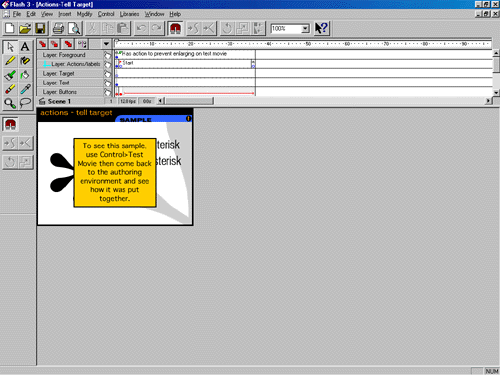Open the File menu

[17, 14]
